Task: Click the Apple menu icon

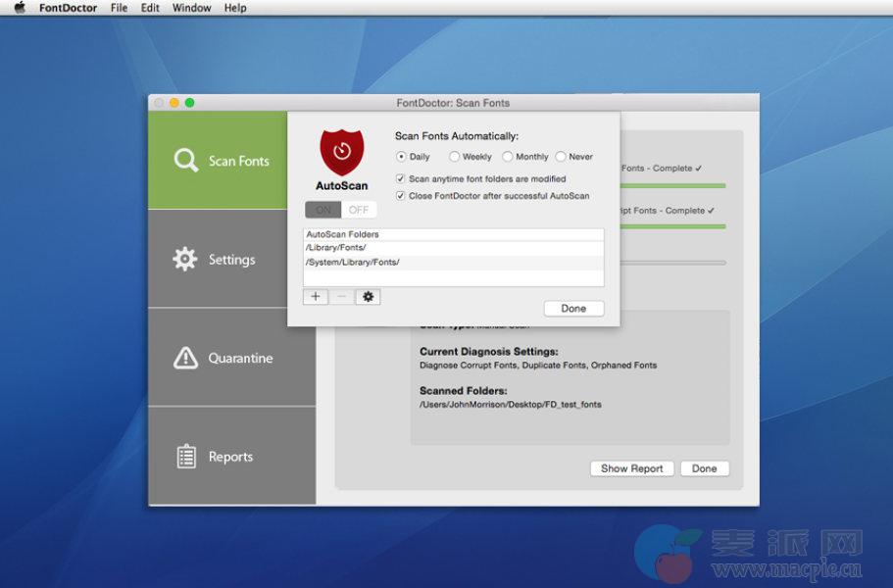Action: pyautogui.click(x=19, y=8)
